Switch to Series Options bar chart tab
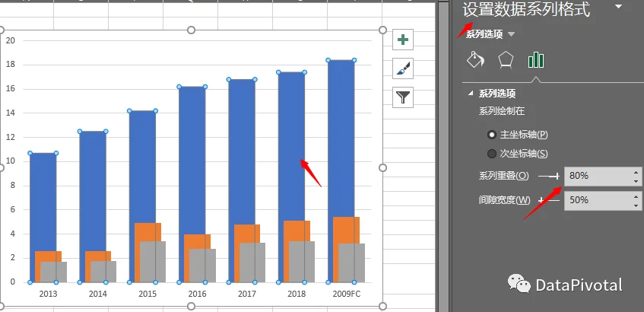This screenshot has height=312, width=644. (536, 59)
